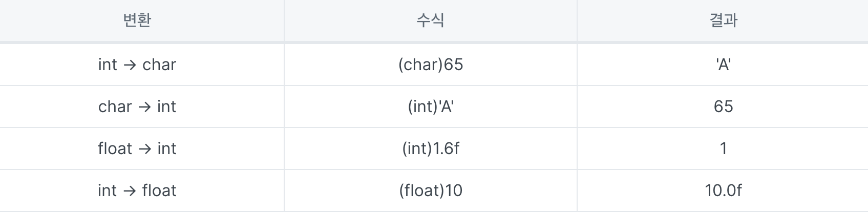Image resolution: width=868 pixels, height=212 pixels.
Task: Select the 'int → char' cell
Action: (142, 65)
